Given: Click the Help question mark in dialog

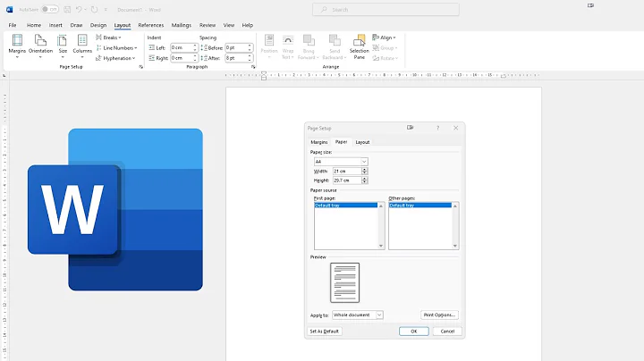Looking at the screenshot, I should [437, 128].
